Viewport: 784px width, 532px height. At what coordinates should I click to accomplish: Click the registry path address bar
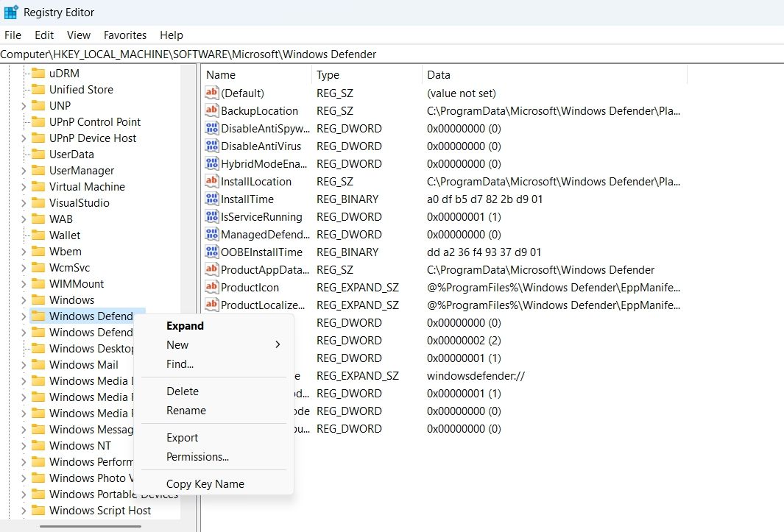coord(392,54)
